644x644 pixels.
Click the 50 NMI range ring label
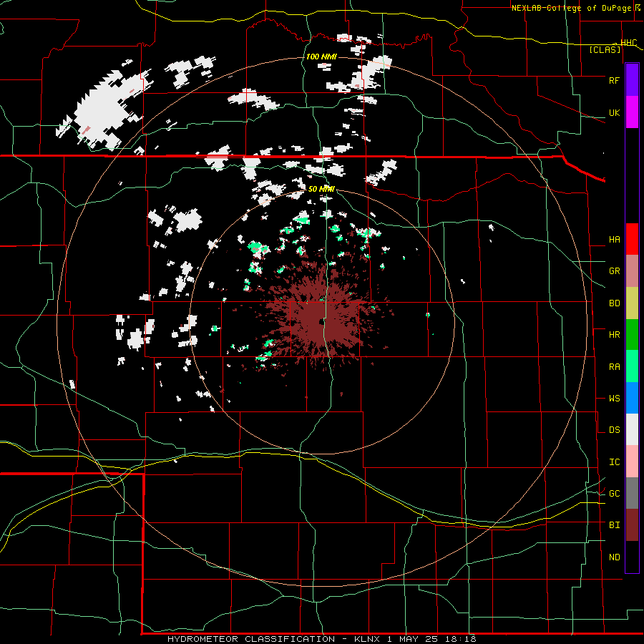pos(321,189)
